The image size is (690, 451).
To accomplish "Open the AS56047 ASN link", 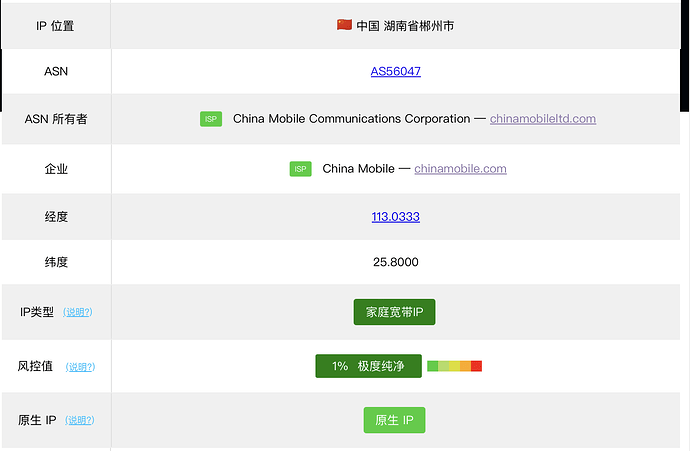I will coord(396,71).
